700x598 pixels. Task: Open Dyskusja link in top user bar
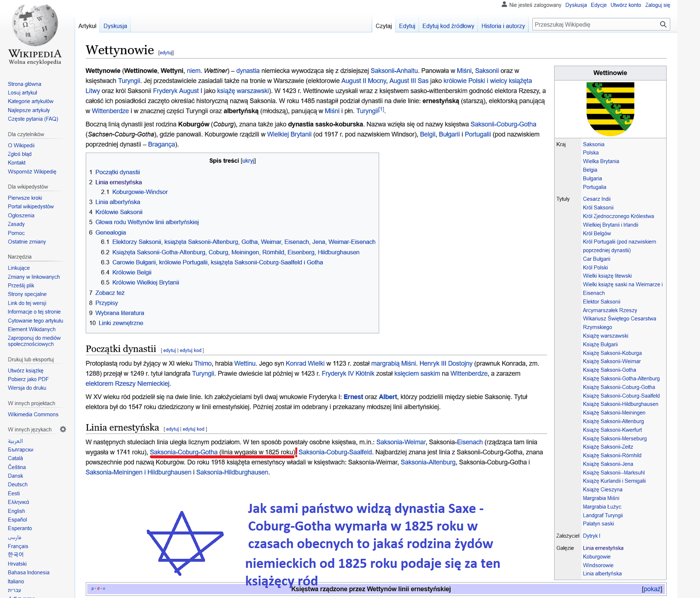[x=576, y=5]
